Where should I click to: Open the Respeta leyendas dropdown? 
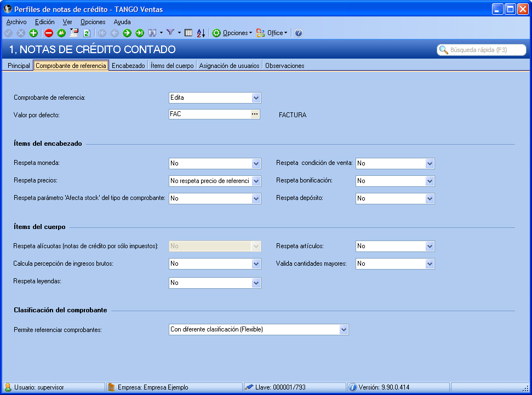256,283
